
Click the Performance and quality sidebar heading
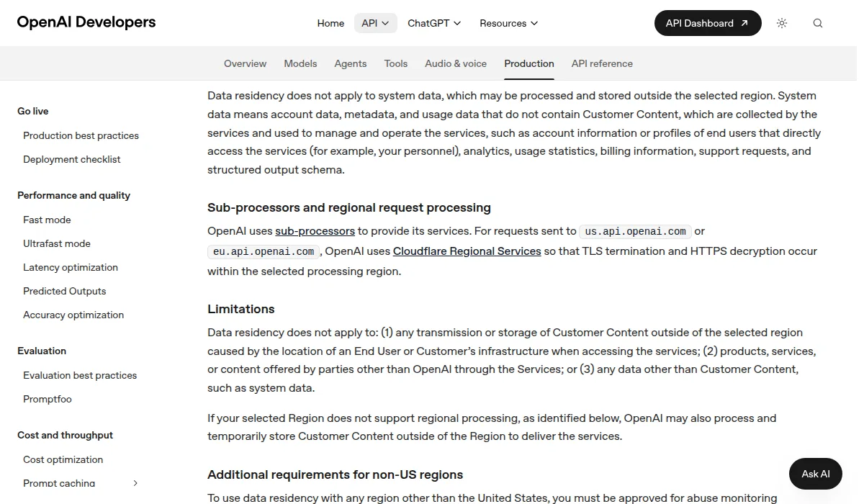[73, 195]
